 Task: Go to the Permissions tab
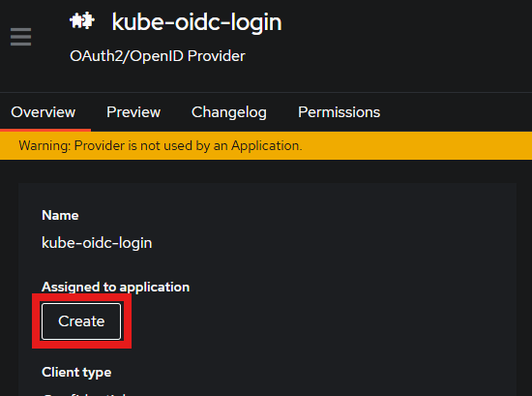[339, 112]
